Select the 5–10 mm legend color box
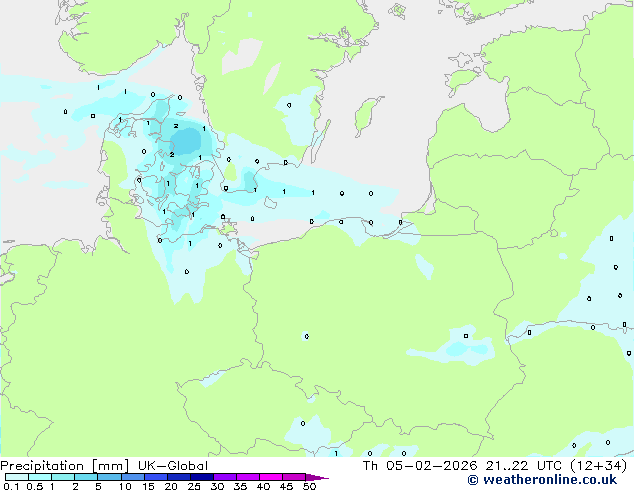 click(109, 477)
